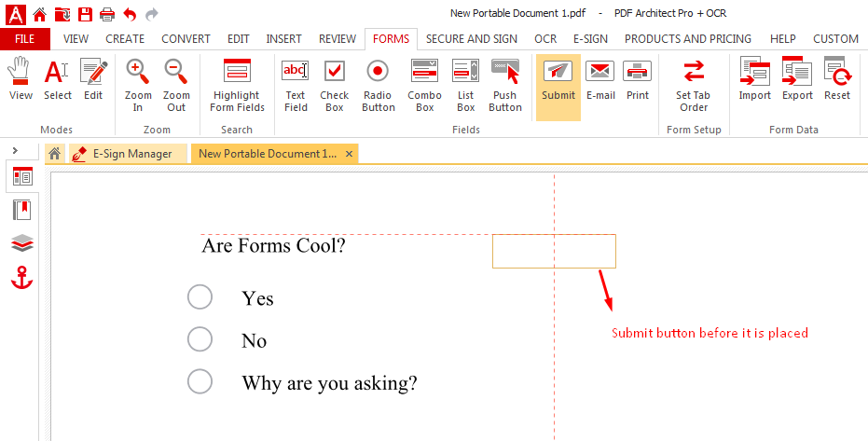Switch to the CREATE ribbon tab
The height and width of the screenshot is (441, 868).
point(125,39)
